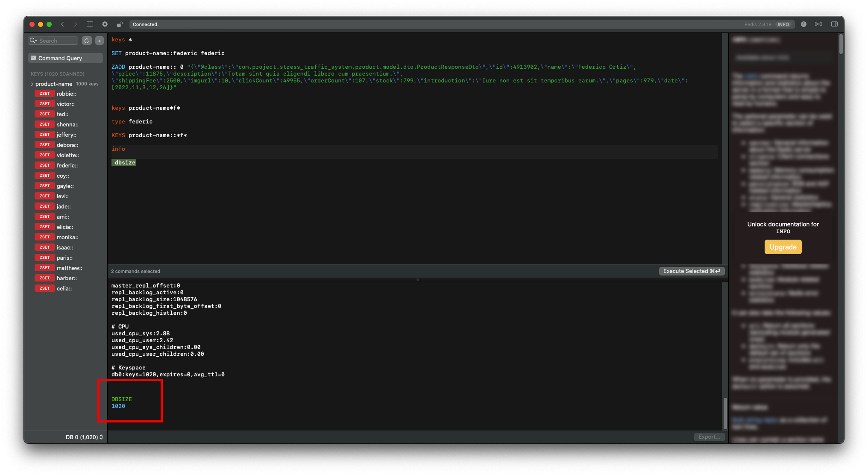Select the federic:: ZSET key
The height and width of the screenshot is (475, 868).
point(67,165)
